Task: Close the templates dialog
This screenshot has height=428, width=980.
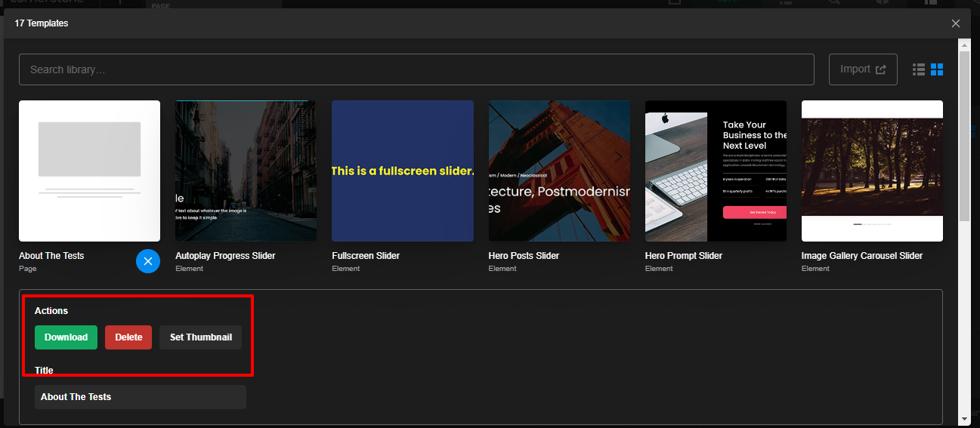Action: [x=956, y=23]
